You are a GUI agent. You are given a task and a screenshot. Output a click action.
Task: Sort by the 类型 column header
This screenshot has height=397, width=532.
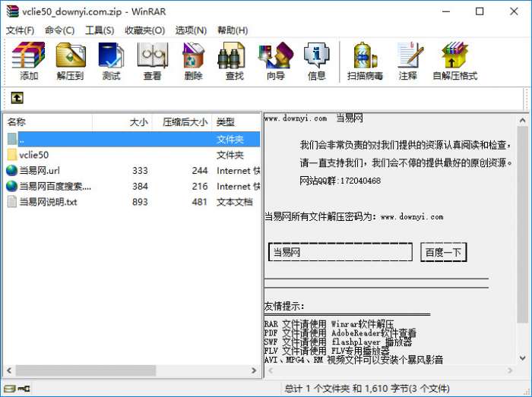pyautogui.click(x=236, y=122)
